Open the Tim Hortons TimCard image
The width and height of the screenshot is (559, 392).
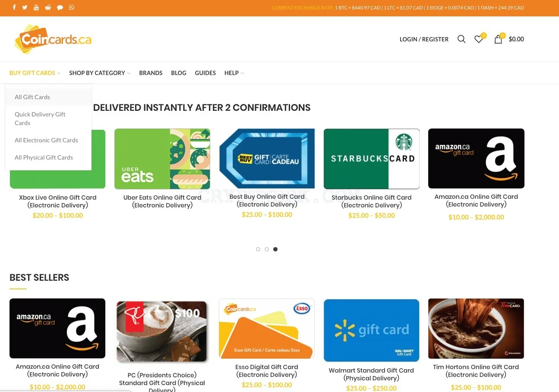[x=476, y=329]
